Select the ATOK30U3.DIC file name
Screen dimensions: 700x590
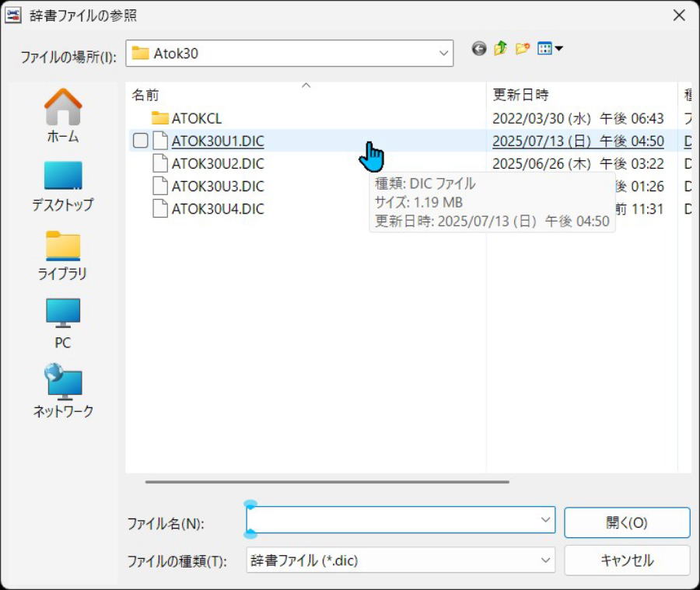[218, 186]
